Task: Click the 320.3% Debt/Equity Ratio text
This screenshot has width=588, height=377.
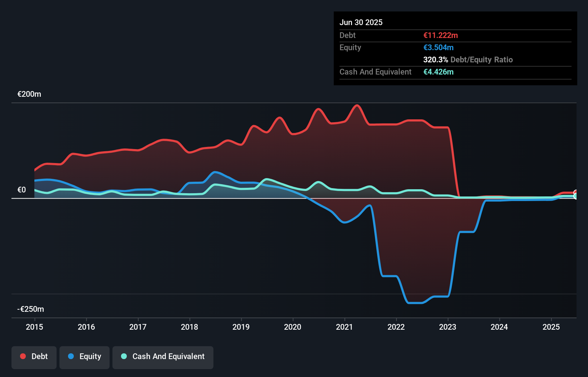Action: 468,59
